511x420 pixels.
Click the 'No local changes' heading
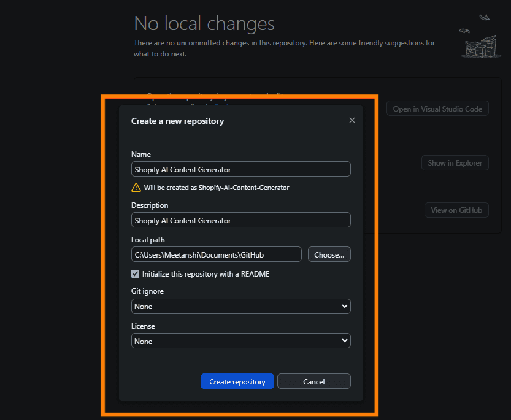click(204, 23)
